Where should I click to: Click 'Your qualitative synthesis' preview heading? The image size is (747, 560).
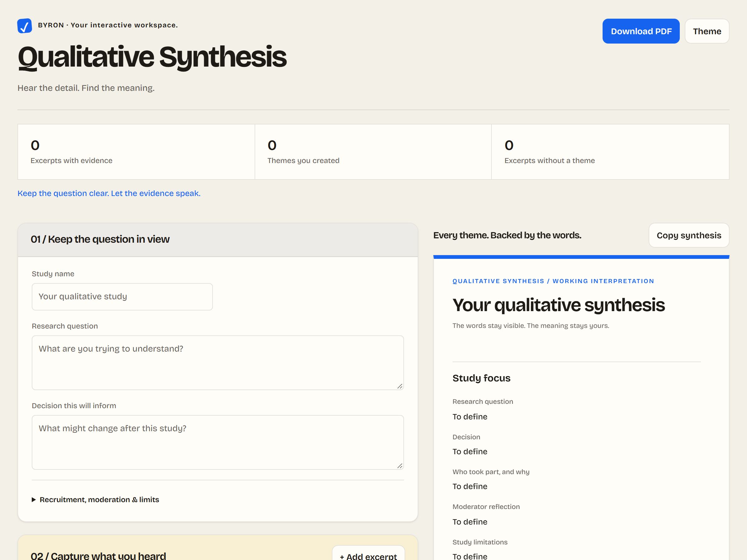point(559,305)
